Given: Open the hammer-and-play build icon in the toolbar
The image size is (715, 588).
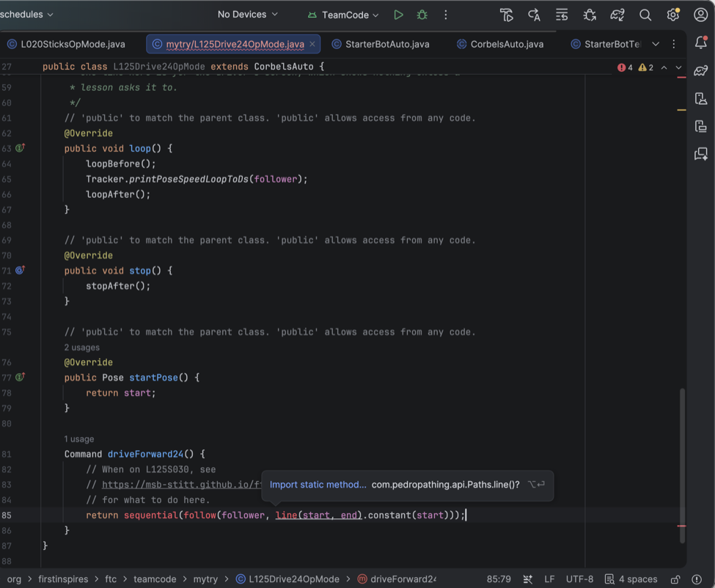Looking at the screenshot, I should pos(506,15).
